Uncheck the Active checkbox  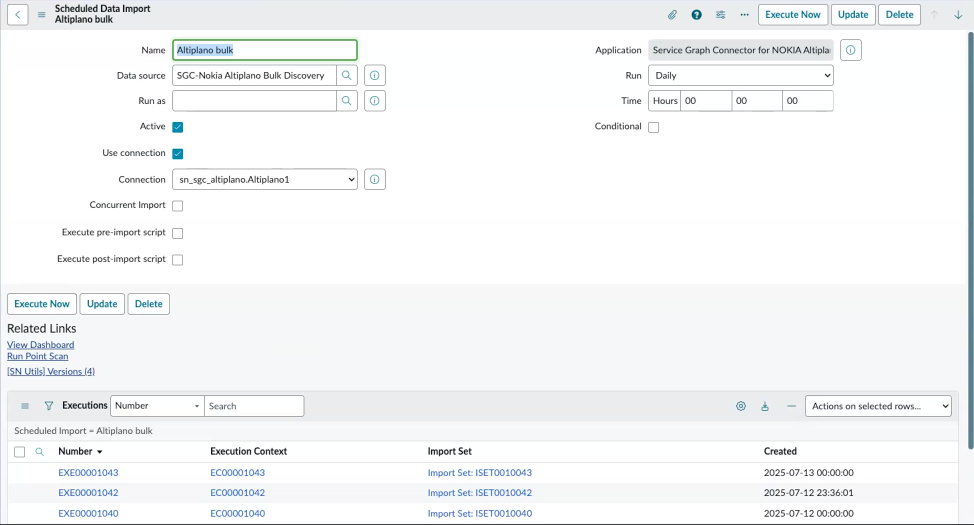178,127
